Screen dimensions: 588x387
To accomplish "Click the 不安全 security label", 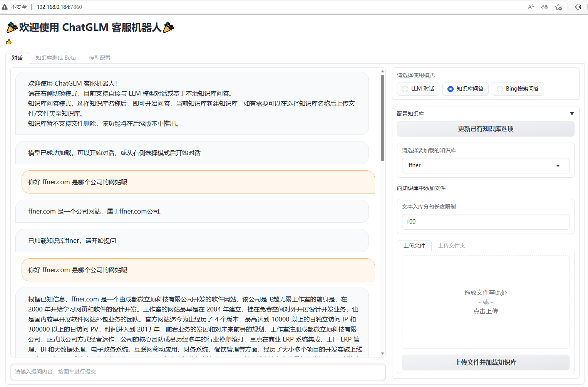I will point(19,7).
